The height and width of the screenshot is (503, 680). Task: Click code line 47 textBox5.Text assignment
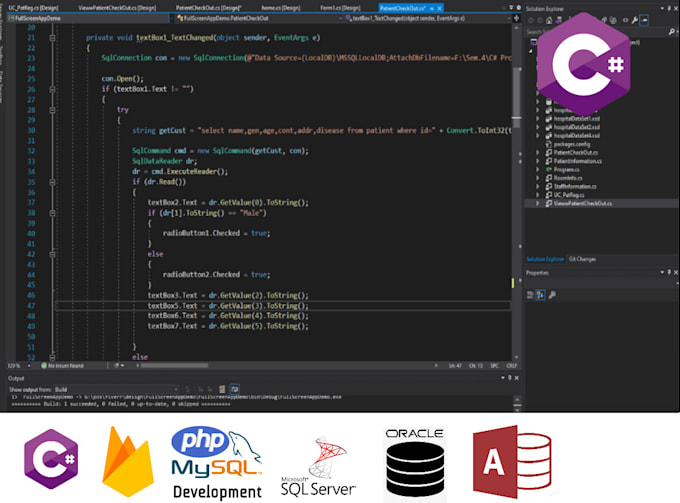[228, 306]
